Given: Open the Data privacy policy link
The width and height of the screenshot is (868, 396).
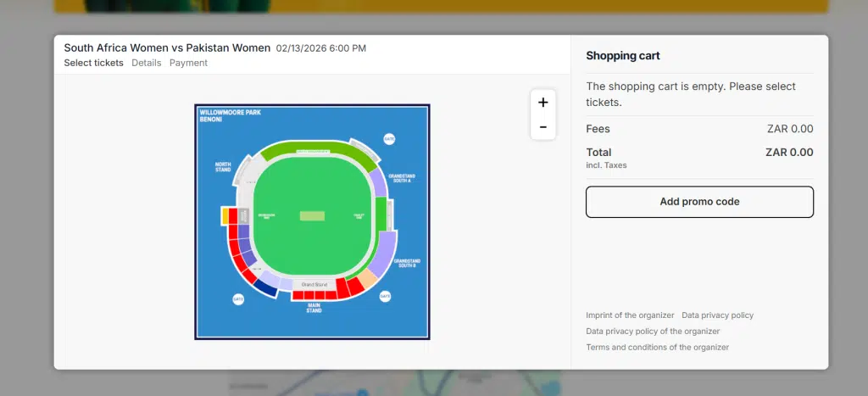Looking at the screenshot, I should 717,315.
